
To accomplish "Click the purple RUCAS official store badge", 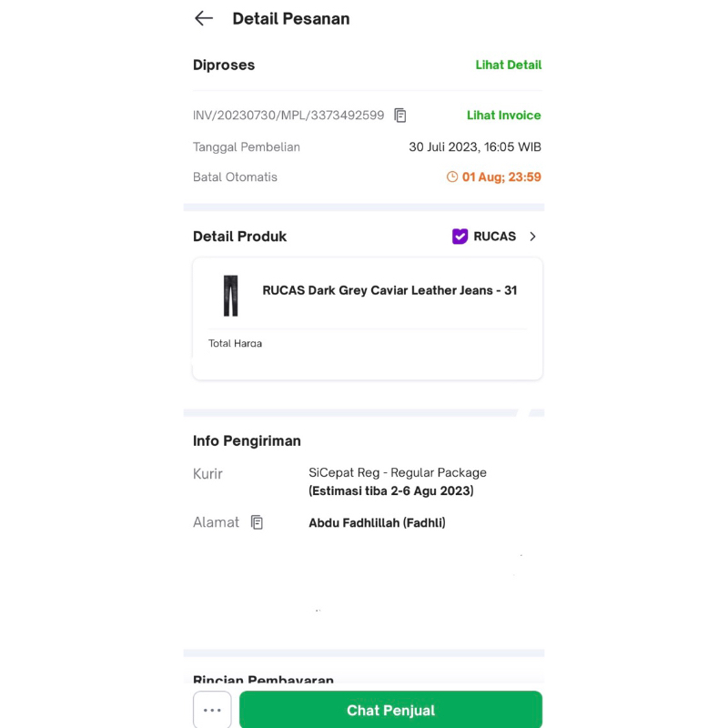I will click(x=460, y=237).
